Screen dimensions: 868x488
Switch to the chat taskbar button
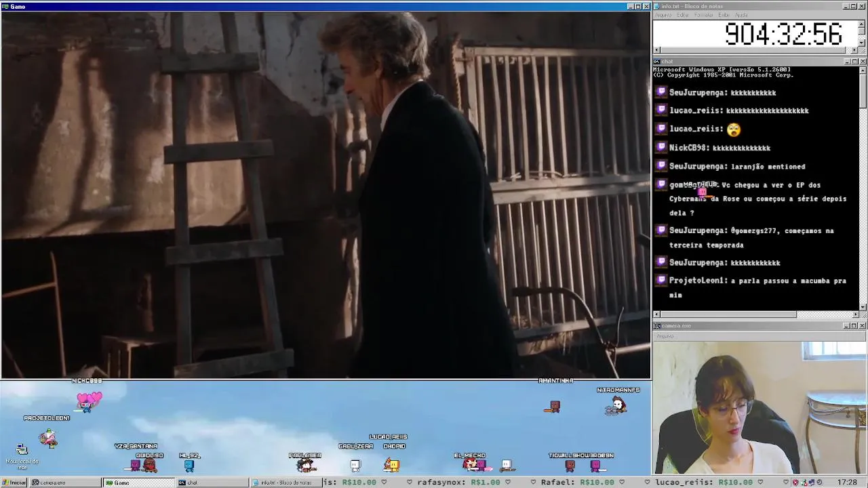[212, 483]
